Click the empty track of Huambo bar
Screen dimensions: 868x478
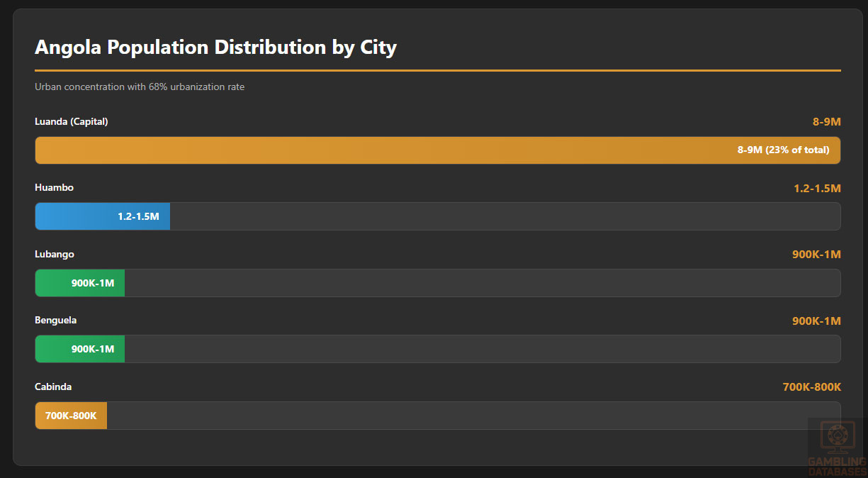tap(503, 216)
